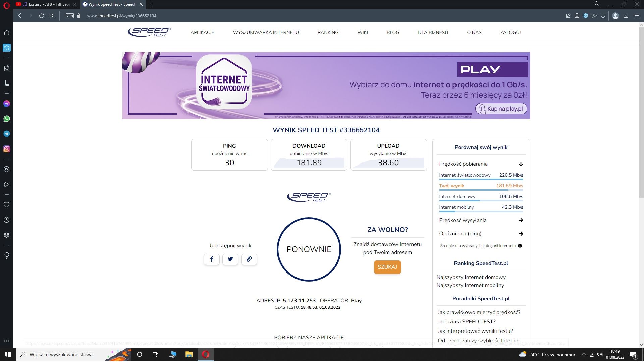
Task: Copy result link icon
Action: (249, 259)
